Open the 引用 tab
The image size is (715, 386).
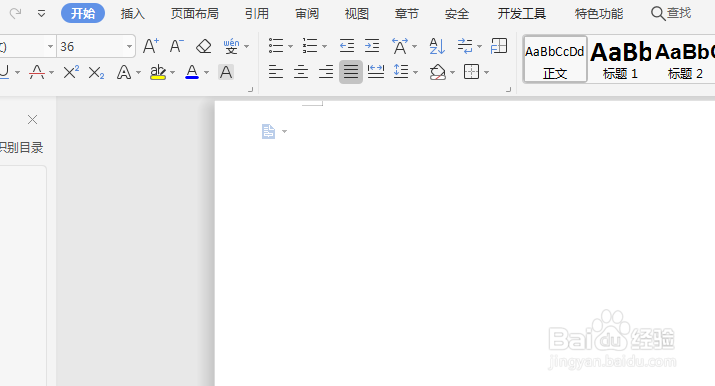(x=257, y=14)
